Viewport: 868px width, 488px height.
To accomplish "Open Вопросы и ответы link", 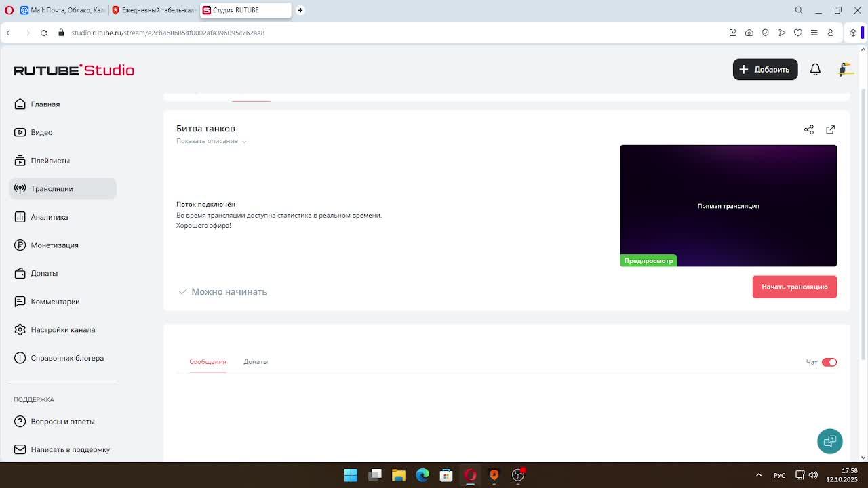I will pyautogui.click(x=62, y=422).
